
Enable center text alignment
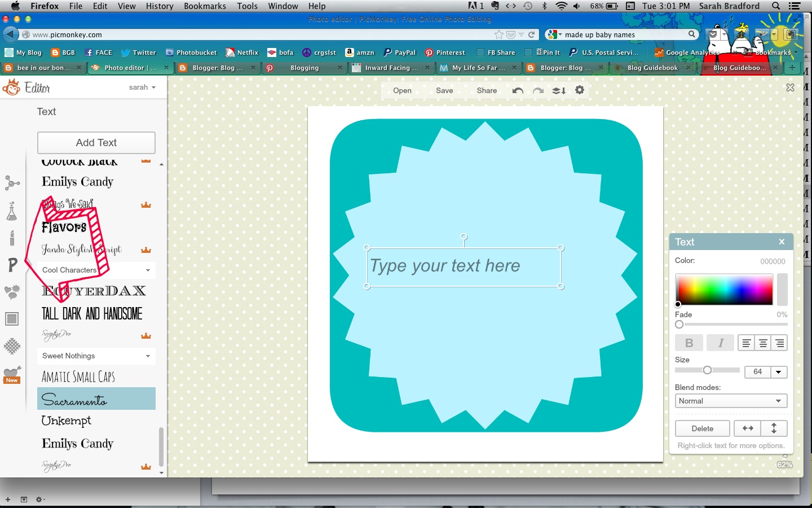click(762, 343)
